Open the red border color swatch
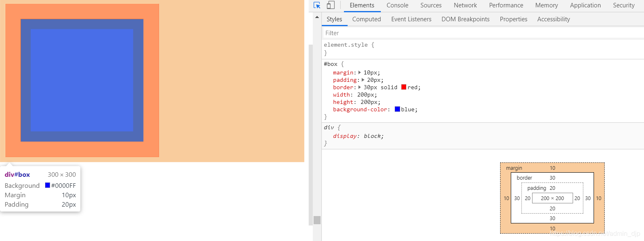Screen dimensions: 644x241 [x=404, y=87]
